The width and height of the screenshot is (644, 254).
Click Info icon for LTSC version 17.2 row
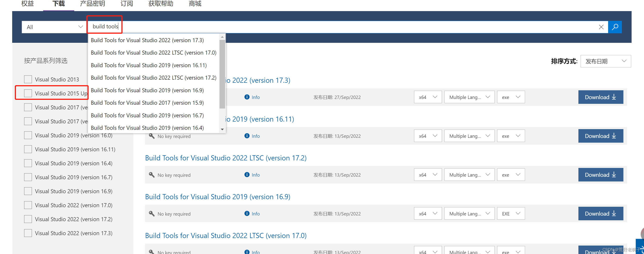247,175
